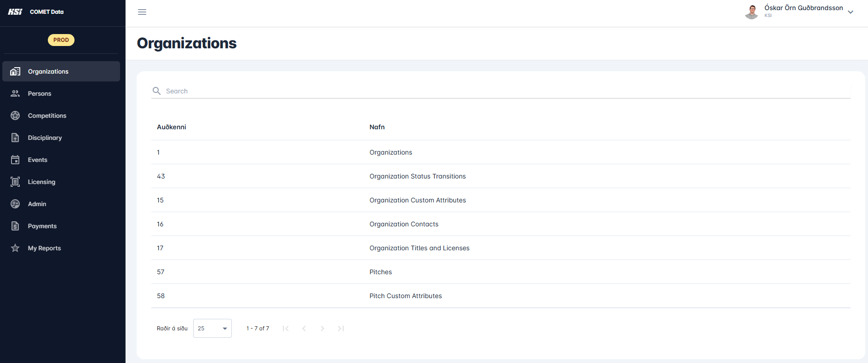Toggle the hamburger menu to collapse sidebar
The image size is (868, 363).
click(142, 12)
